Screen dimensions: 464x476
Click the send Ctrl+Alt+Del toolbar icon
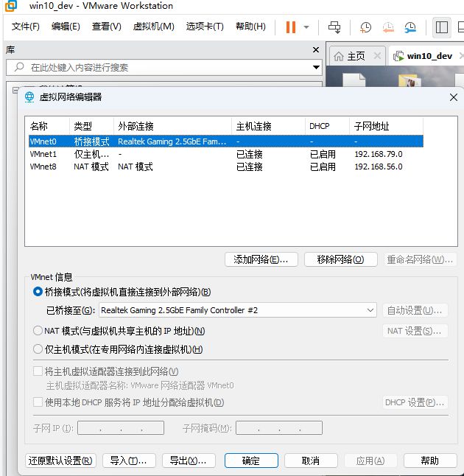pyautogui.click(x=334, y=27)
